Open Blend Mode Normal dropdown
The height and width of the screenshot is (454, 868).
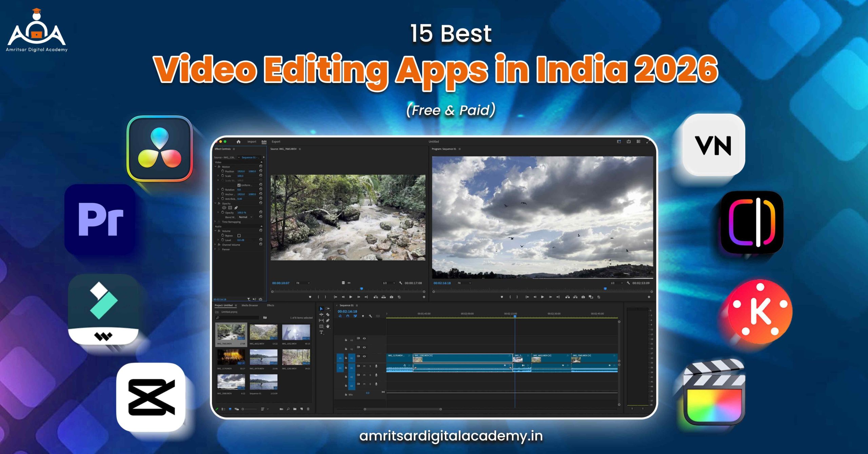pyautogui.click(x=246, y=217)
